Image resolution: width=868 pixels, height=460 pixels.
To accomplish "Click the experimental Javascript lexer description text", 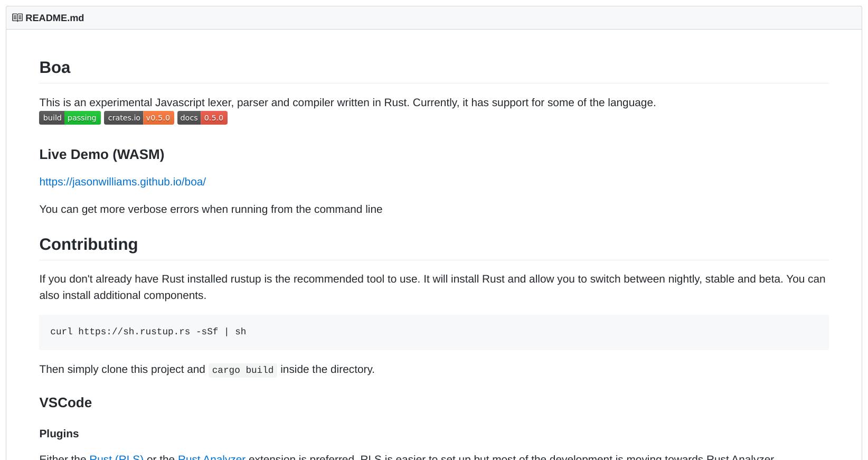I will [x=347, y=102].
